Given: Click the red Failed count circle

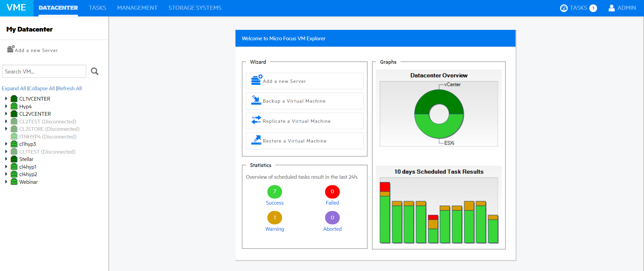Looking at the screenshot, I should click(x=332, y=192).
